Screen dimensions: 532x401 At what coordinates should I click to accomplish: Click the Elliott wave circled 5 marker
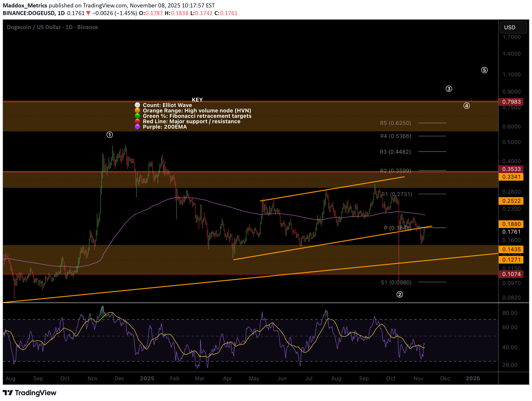coord(484,70)
